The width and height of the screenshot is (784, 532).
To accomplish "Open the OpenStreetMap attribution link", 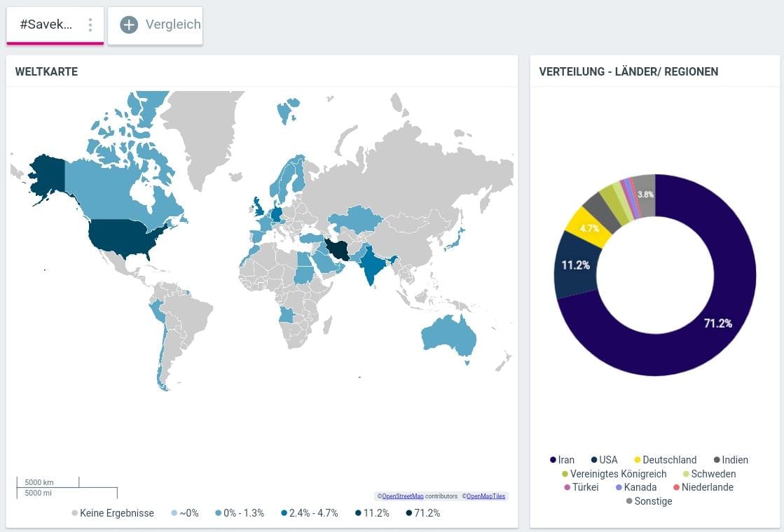I will [x=402, y=496].
